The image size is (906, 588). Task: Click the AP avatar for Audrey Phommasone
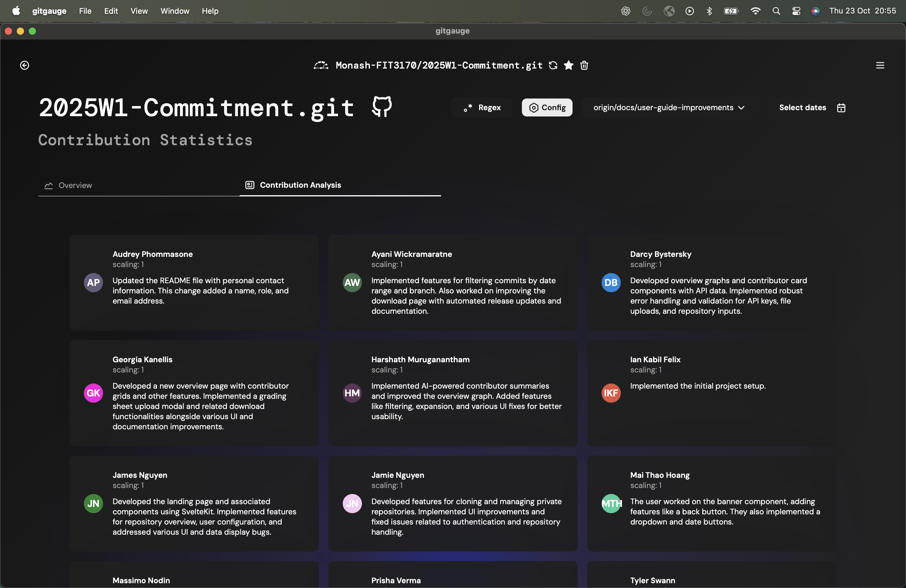(x=93, y=283)
